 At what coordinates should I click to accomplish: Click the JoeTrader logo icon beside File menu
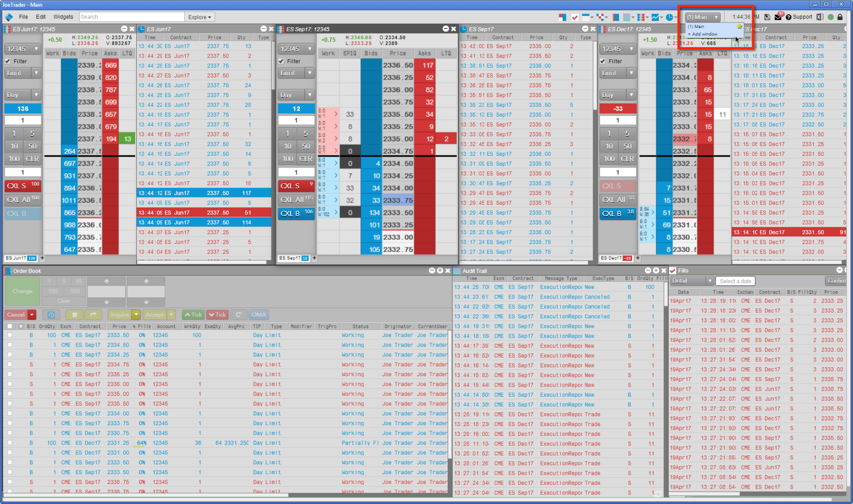tap(9, 17)
